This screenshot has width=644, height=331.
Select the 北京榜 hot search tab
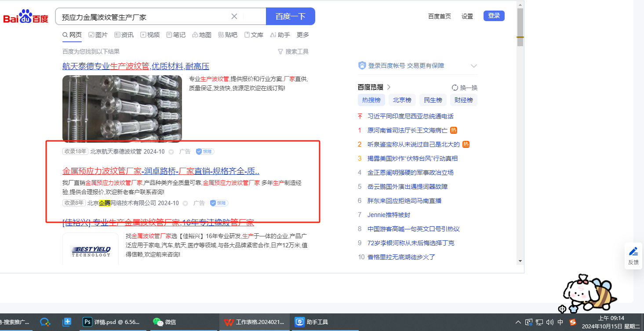coord(402,100)
